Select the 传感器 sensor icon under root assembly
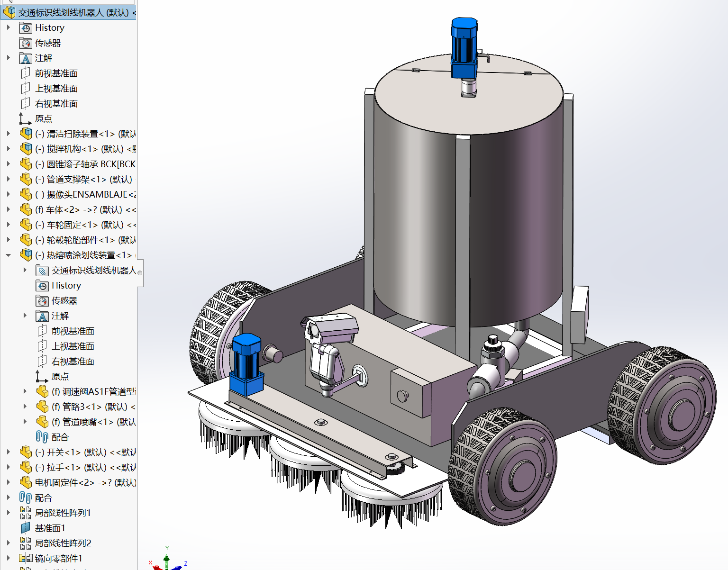This screenshot has width=728, height=570. [26, 43]
